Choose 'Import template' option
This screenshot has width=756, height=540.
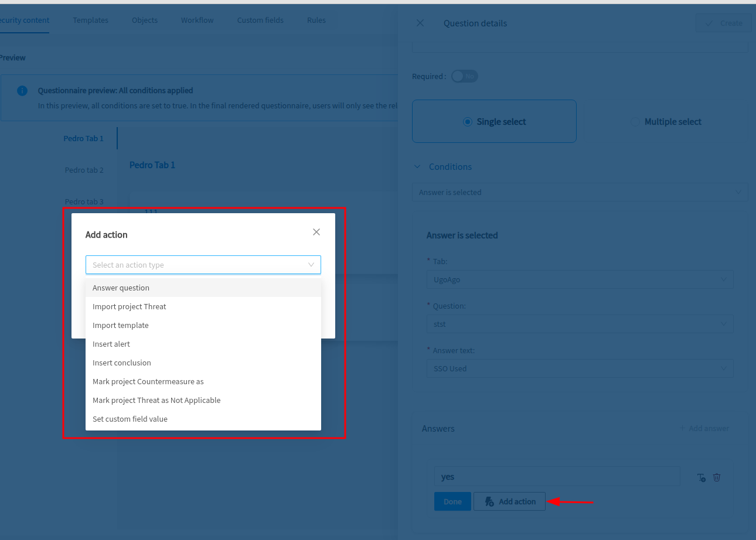point(203,325)
